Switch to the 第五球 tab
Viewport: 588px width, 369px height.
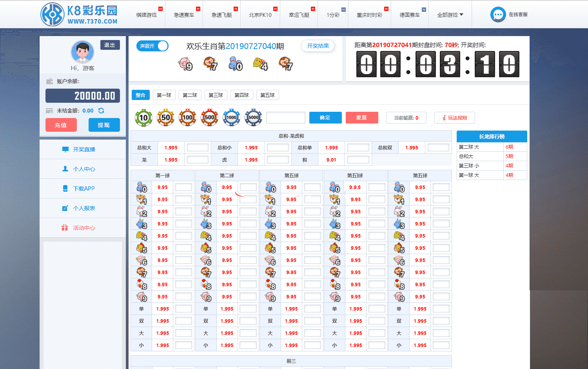[267, 95]
